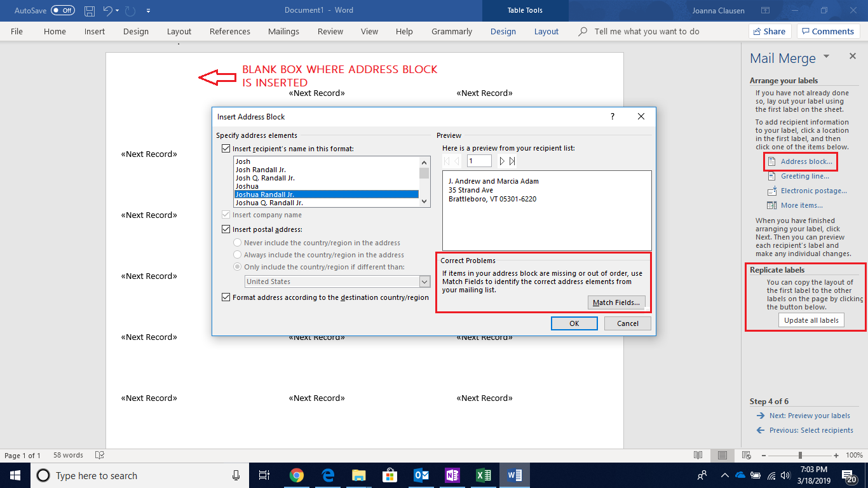Open the References tab

tap(229, 31)
